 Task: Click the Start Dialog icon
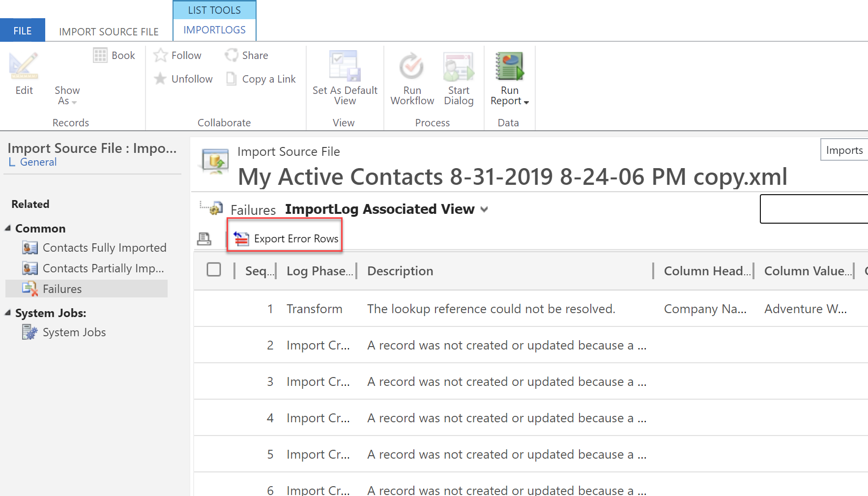coord(458,66)
